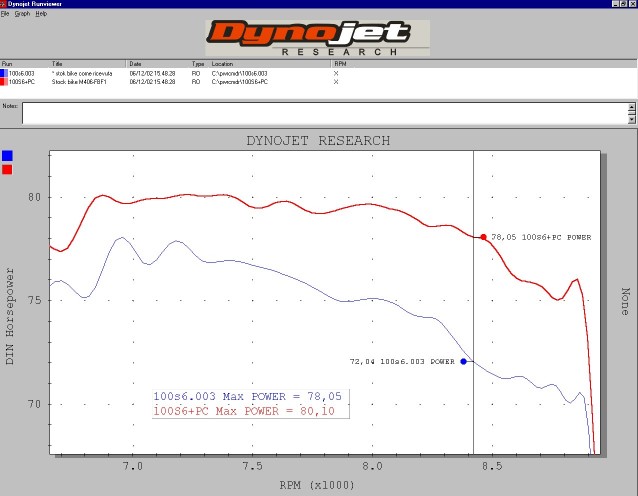The width and height of the screenshot is (638, 496).
Task: Click the red 78,05 power marker dot
Action: [x=483, y=237]
